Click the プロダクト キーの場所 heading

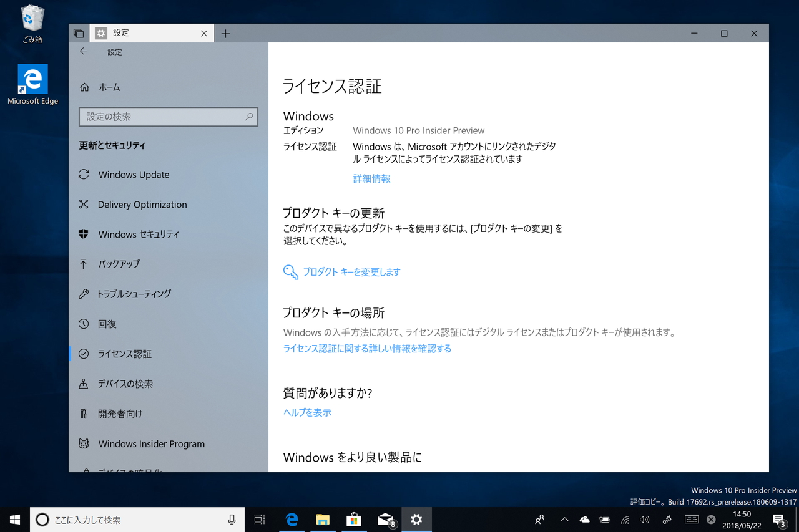coord(333,313)
